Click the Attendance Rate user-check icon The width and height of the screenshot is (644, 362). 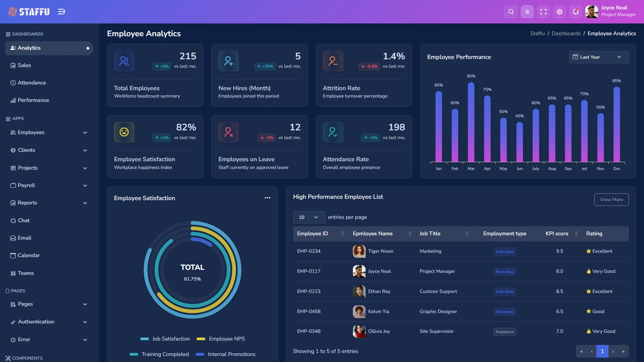333,132
